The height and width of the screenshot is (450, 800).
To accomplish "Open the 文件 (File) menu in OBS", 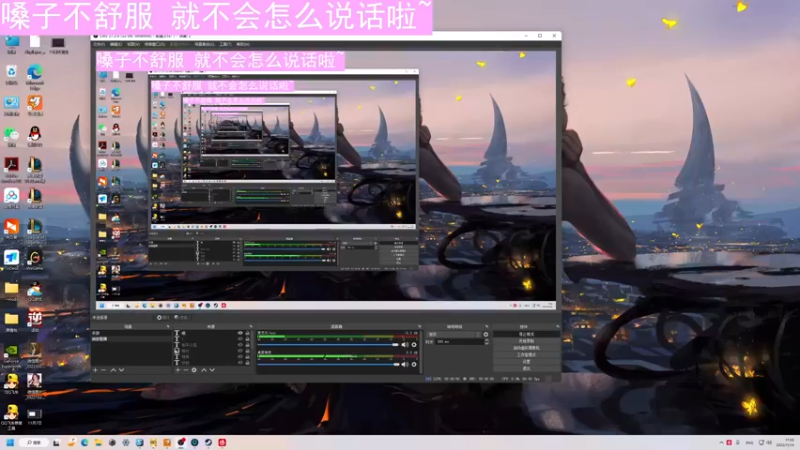I will click(98, 44).
